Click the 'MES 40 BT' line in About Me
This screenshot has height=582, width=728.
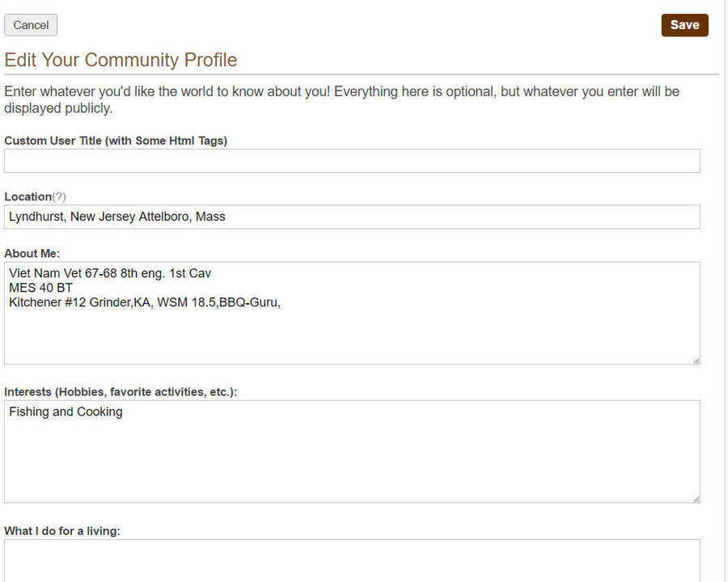coord(41,288)
